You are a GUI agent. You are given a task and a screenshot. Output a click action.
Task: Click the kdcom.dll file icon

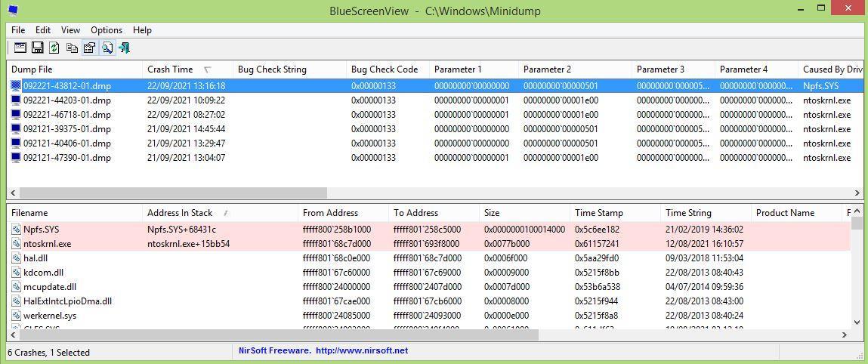point(16,272)
